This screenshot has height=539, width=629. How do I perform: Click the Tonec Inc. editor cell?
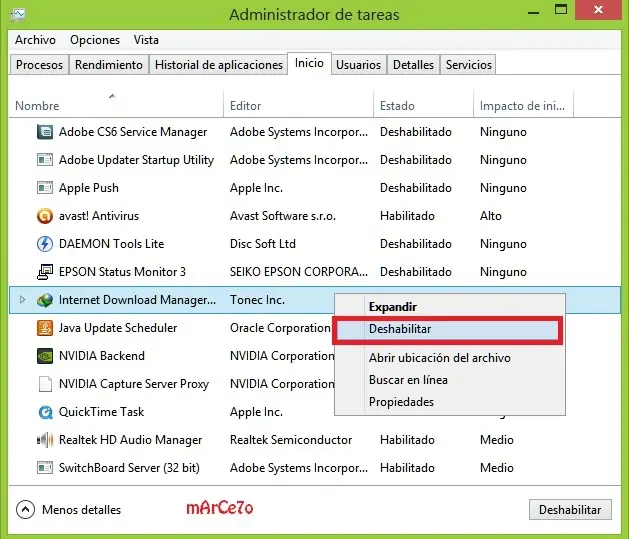(257, 300)
